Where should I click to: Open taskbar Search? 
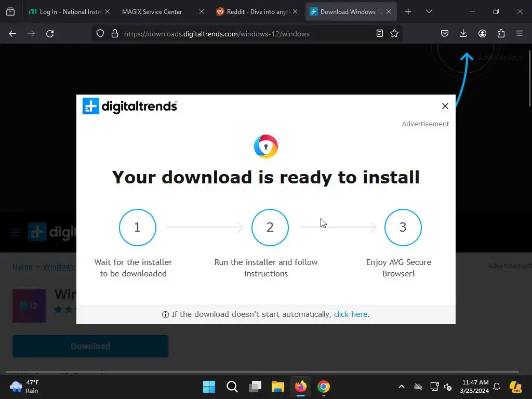click(x=232, y=387)
